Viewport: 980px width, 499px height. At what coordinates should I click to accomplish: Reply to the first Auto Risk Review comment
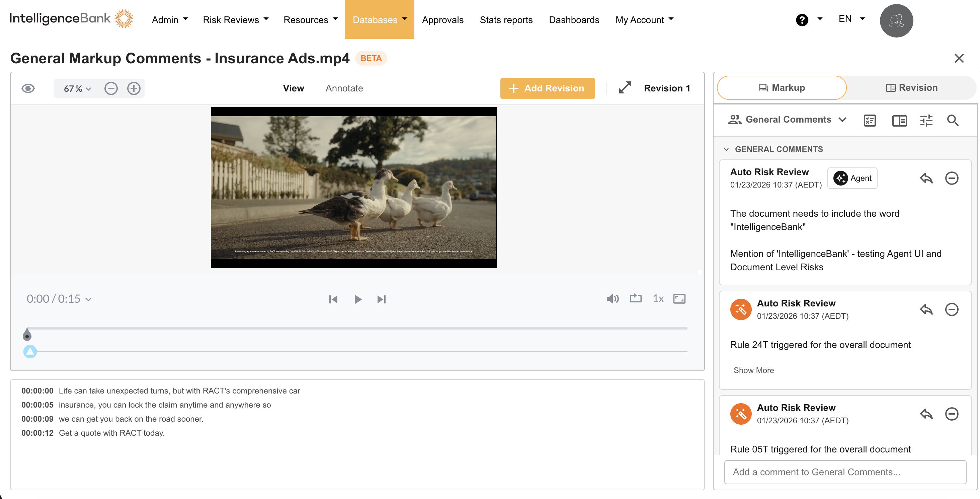click(926, 178)
